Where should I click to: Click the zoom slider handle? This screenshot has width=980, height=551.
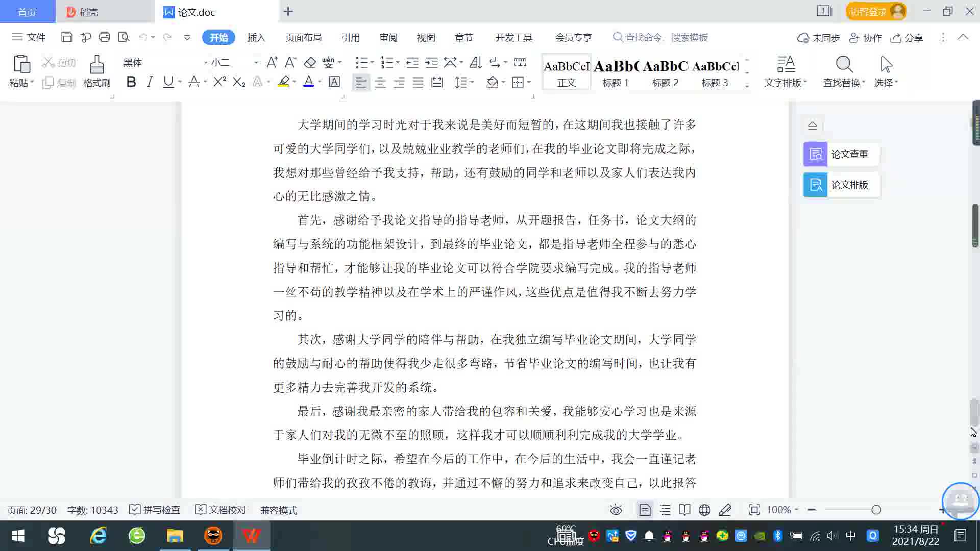click(x=876, y=510)
